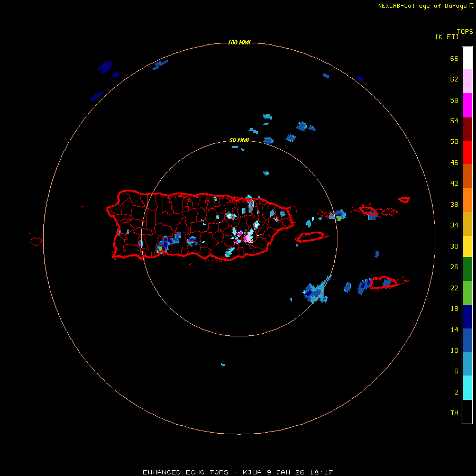This screenshot has width=476, height=476.
Task: Pick the cyan legend swatch
Action: pyautogui.click(x=467, y=388)
